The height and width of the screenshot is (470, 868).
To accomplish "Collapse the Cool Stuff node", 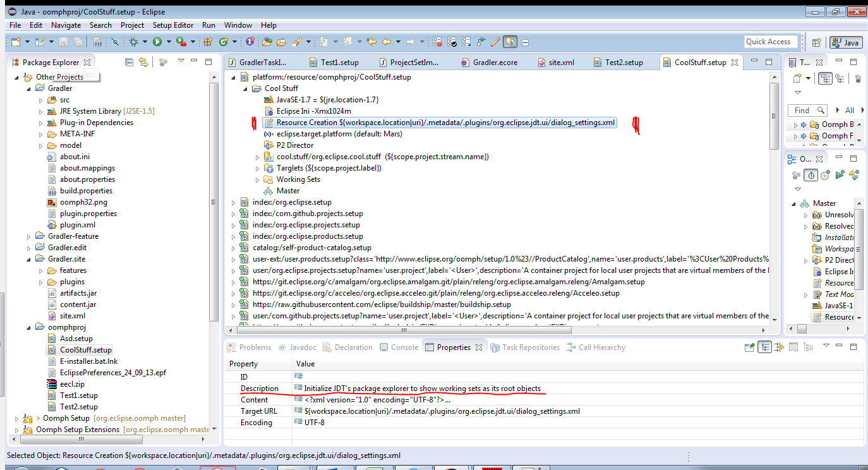I will pos(246,88).
